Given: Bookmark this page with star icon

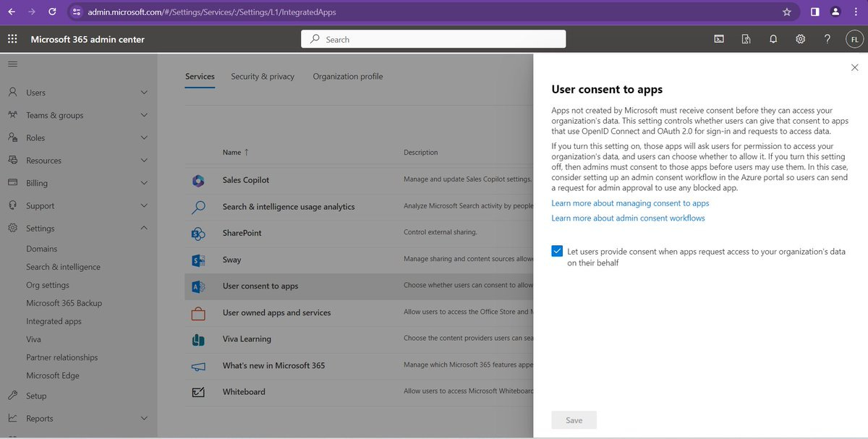Looking at the screenshot, I should (x=787, y=12).
